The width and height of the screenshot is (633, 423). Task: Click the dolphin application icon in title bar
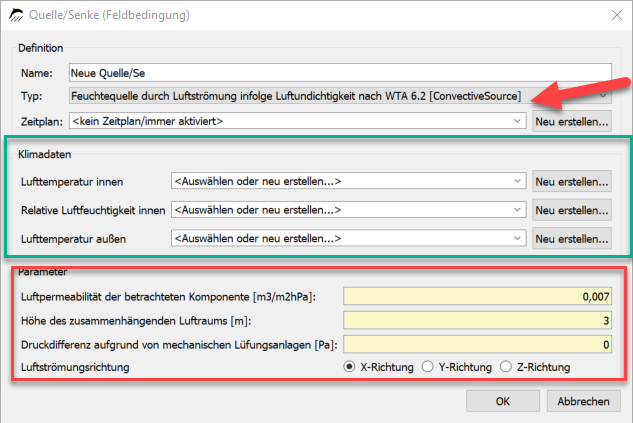pyautogui.click(x=16, y=15)
